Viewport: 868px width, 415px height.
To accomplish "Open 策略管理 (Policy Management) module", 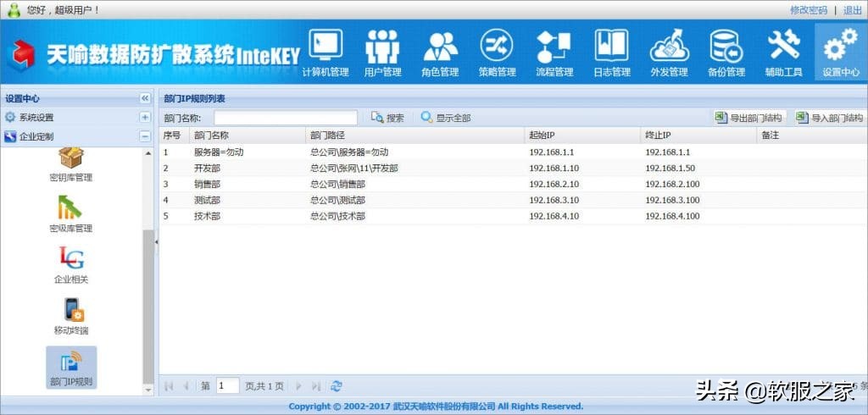I will coord(497,53).
